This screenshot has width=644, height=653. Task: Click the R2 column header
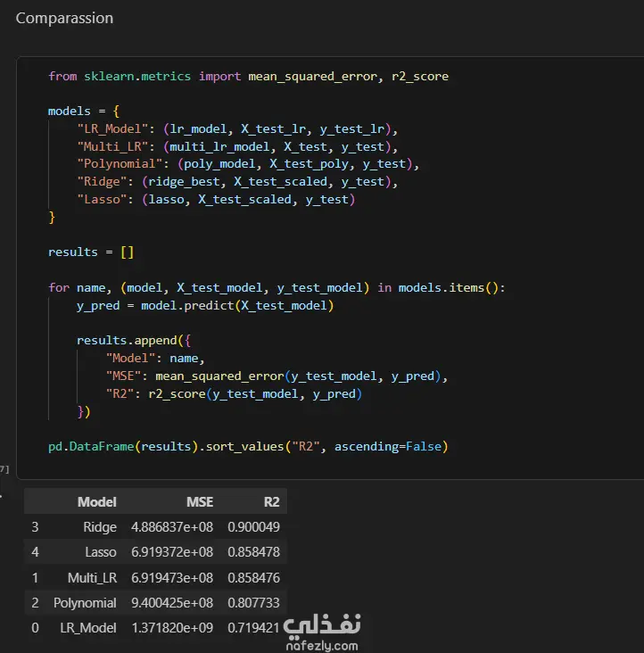(271, 502)
